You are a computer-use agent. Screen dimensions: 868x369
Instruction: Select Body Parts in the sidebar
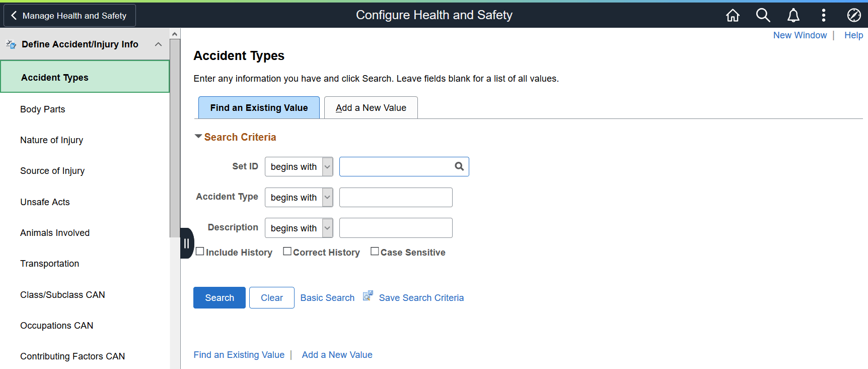tap(43, 109)
